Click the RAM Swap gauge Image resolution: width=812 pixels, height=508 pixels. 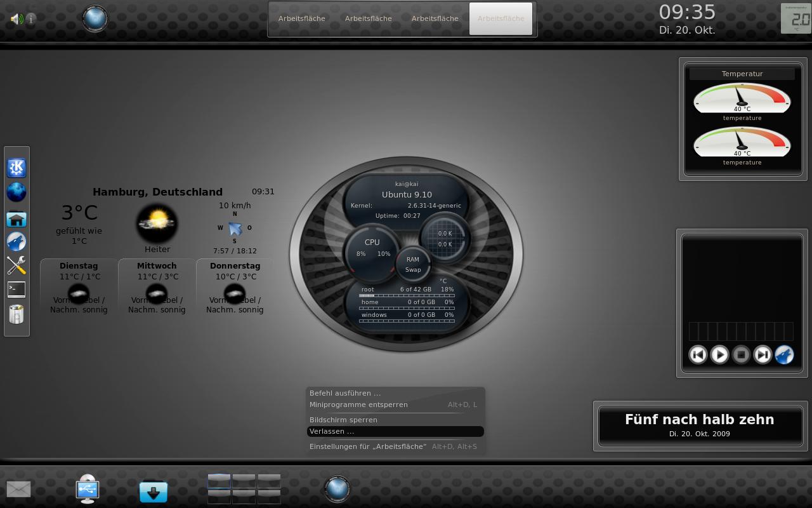coord(413,264)
